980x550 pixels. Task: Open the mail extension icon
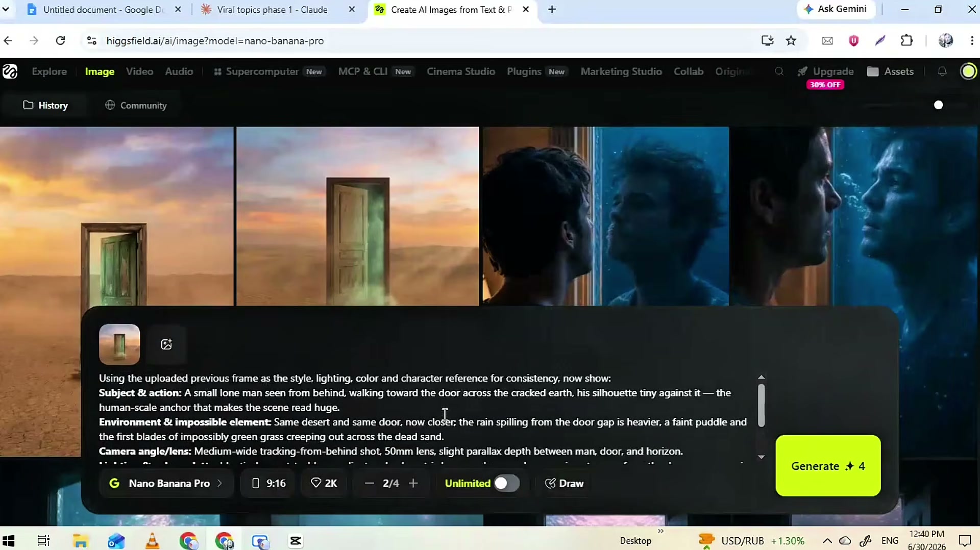coord(827,41)
